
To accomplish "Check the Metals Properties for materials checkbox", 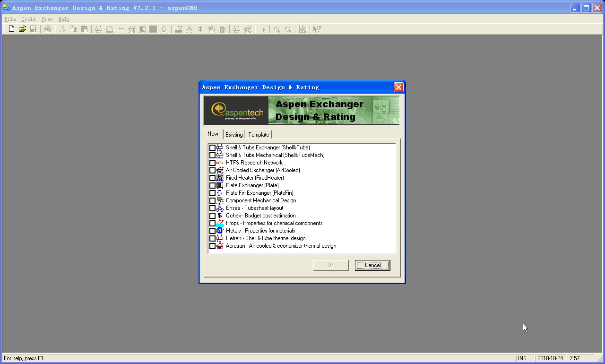I will tap(212, 231).
